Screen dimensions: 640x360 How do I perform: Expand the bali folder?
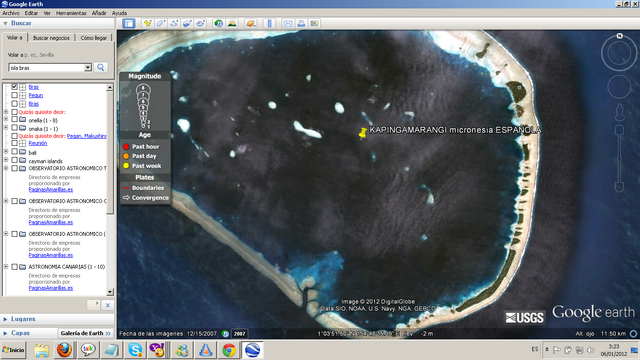(6, 152)
